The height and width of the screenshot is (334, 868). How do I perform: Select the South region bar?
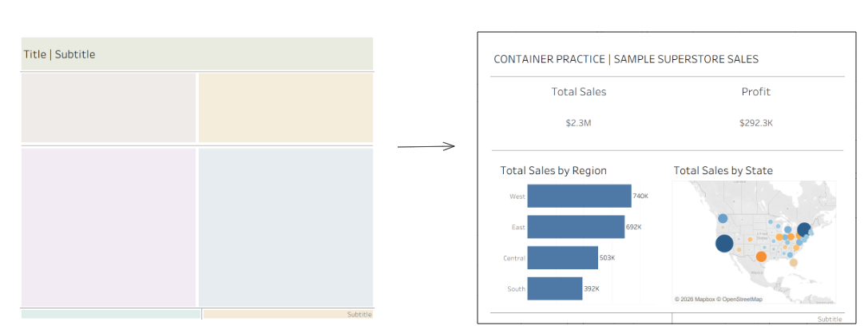click(554, 288)
